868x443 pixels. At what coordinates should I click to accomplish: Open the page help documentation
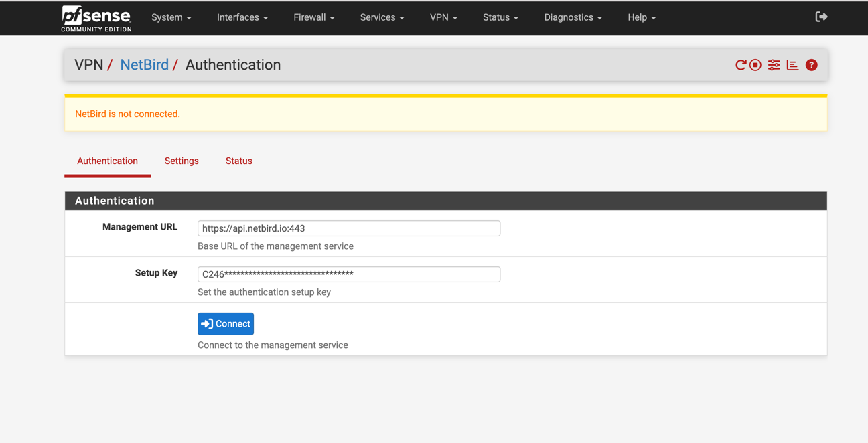(x=811, y=64)
